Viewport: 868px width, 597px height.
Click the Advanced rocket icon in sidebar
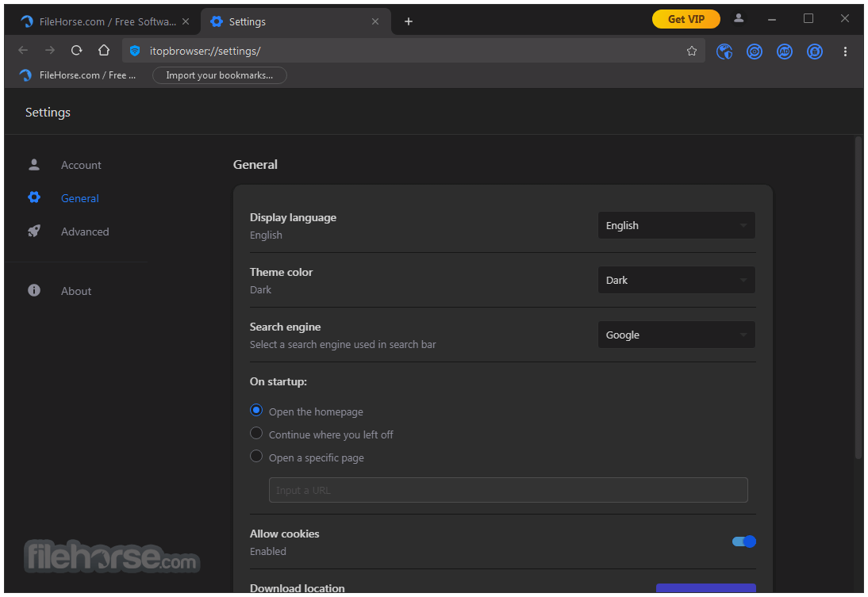(x=34, y=231)
